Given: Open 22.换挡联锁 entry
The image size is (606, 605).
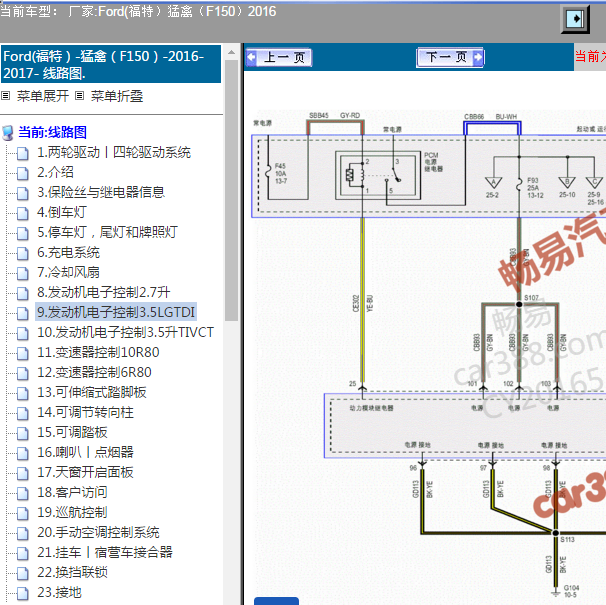Looking at the screenshot, I should 72,573.
